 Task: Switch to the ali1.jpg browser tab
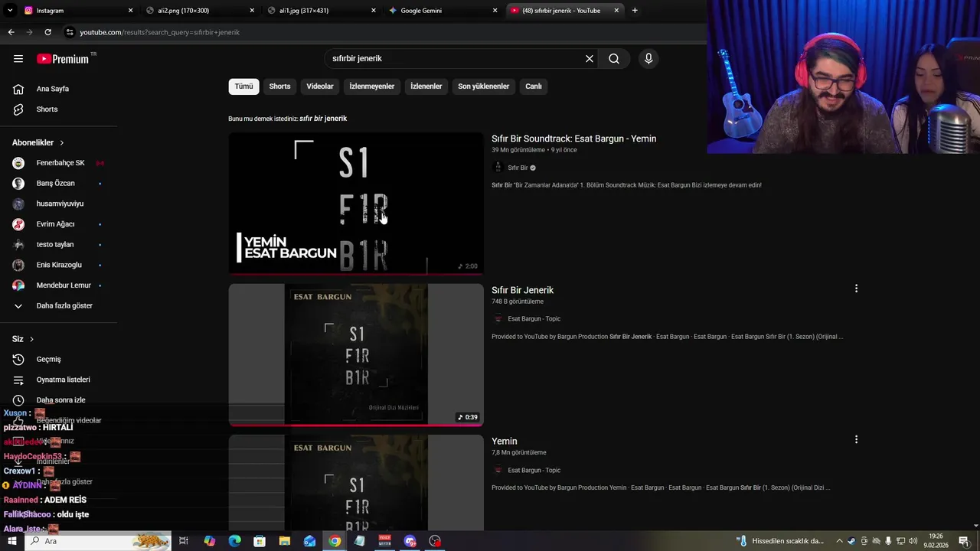coord(322,11)
